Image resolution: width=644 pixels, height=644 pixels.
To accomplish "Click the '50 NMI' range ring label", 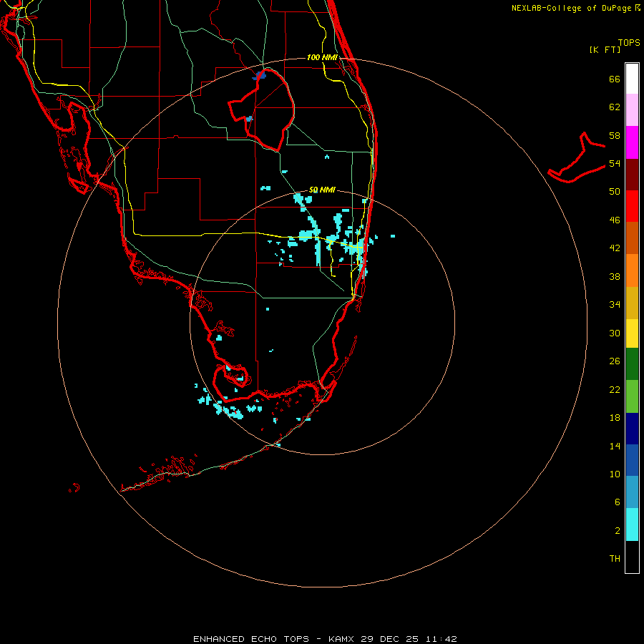I will (322, 190).
